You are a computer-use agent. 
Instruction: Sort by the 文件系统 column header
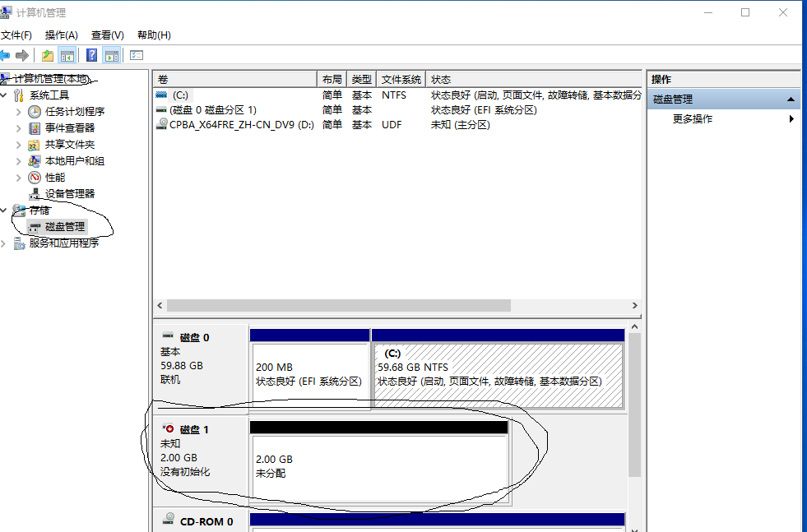[x=401, y=79]
